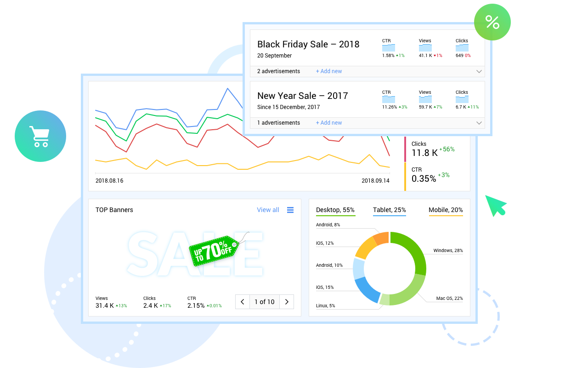Open the Black Friday Sale – 2018 campaign title
Viewport: 588px width, 368px height.
coord(308,44)
